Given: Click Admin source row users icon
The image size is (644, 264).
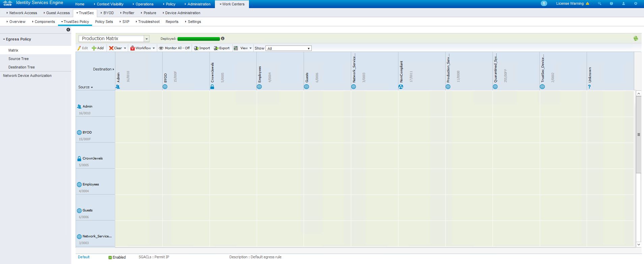Looking at the screenshot, I should click(79, 107).
